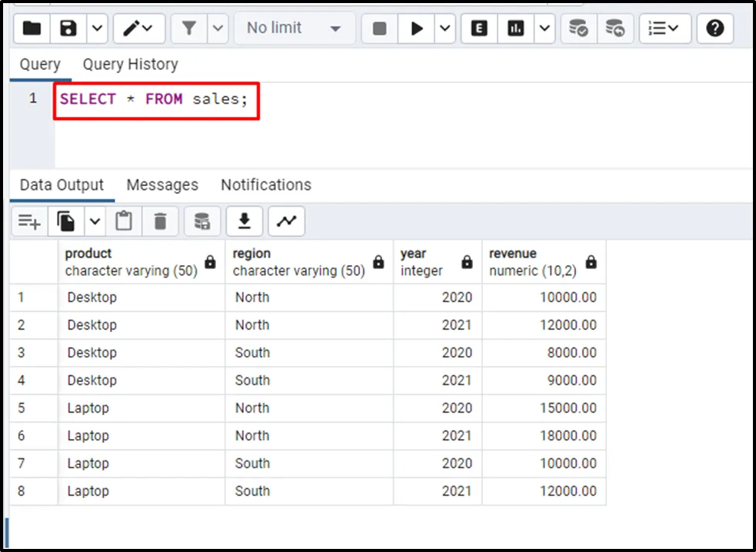Open the Help question mark icon
Viewport: 756px width, 552px height.
coord(714,28)
